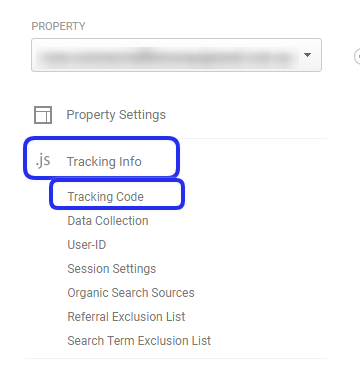Viewport: 360px width, 378px height.
Task: Go to User-ID settings
Action: [87, 245]
